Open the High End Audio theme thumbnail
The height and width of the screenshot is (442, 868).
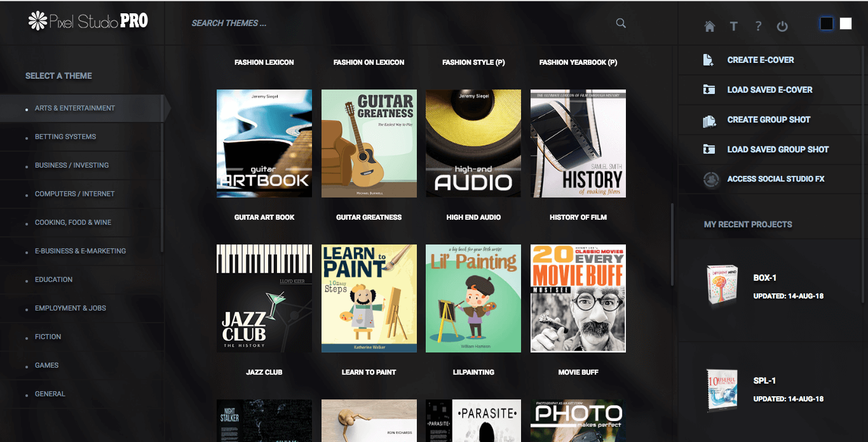coord(473,144)
